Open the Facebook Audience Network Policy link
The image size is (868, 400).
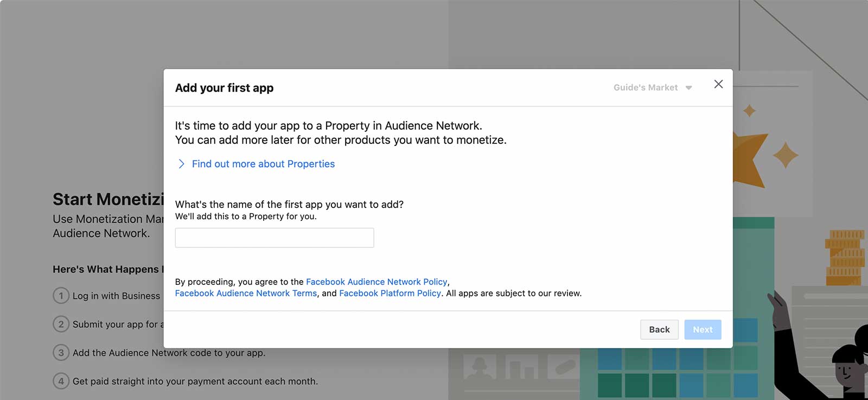click(376, 282)
